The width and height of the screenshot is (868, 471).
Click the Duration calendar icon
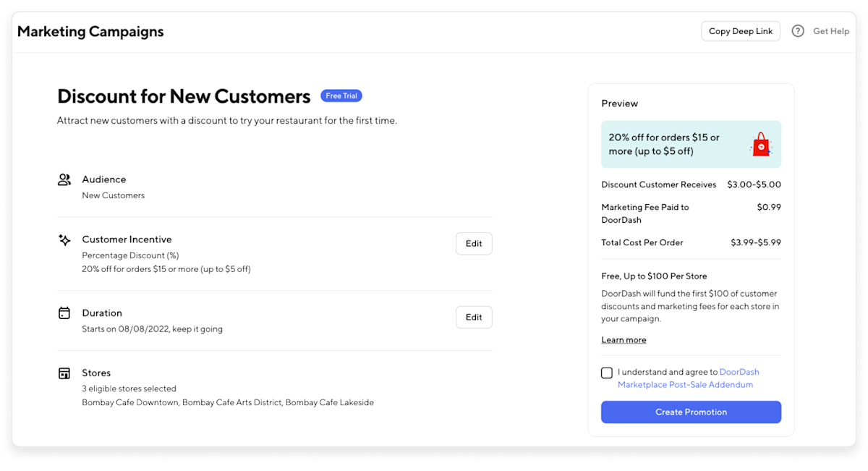click(64, 313)
